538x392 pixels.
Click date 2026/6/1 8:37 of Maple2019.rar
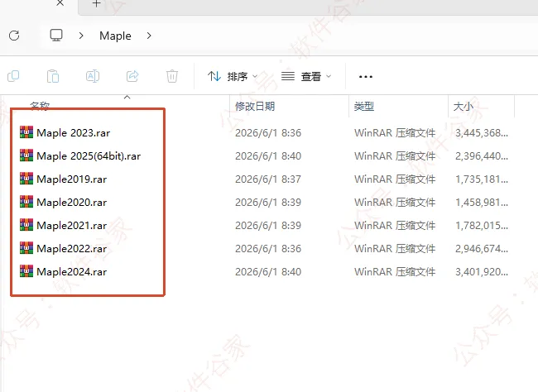268,179
